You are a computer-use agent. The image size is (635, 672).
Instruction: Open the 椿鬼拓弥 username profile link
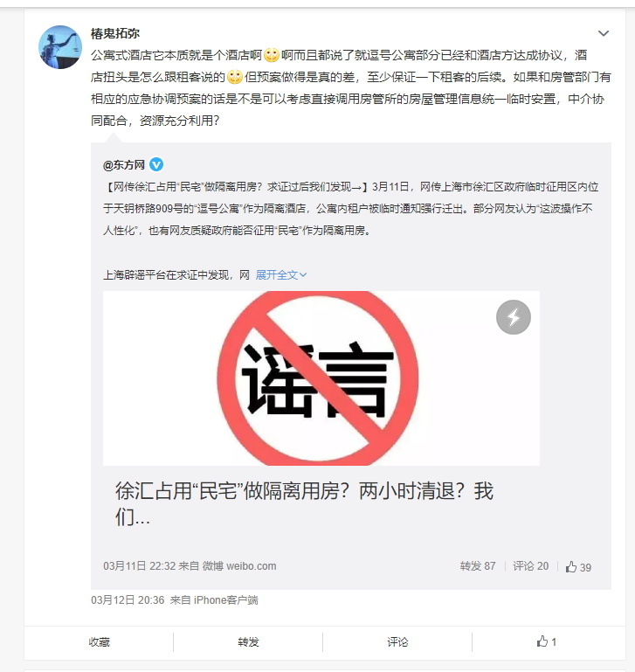pyautogui.click(x=114, y=33)
